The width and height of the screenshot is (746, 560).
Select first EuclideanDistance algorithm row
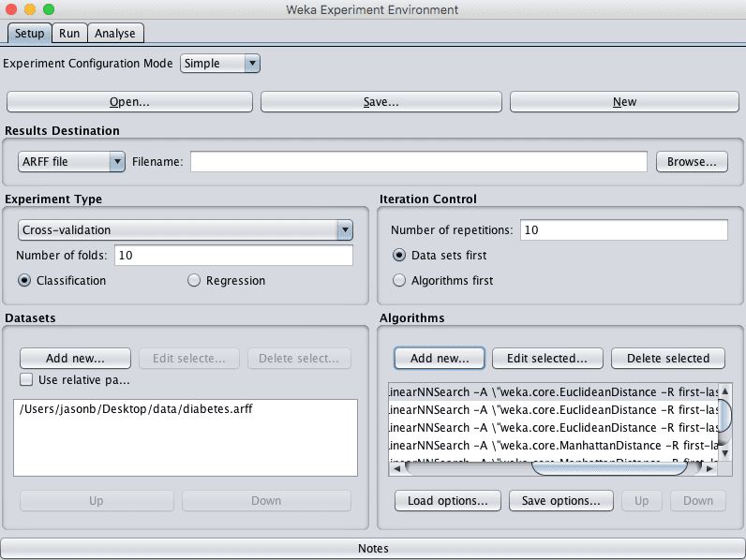pyautogui.click(x=553, y=392)
